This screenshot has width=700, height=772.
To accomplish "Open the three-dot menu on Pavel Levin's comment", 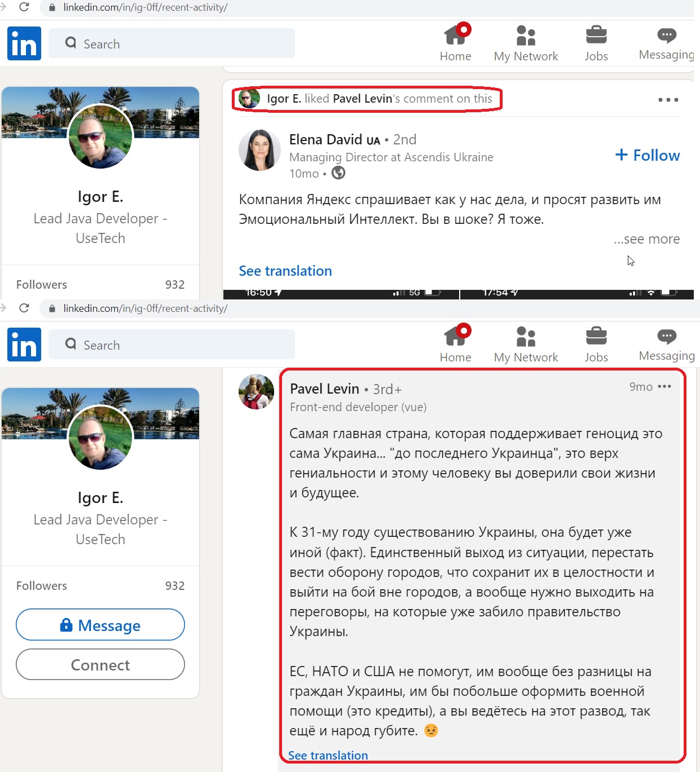I will [665, 386].
